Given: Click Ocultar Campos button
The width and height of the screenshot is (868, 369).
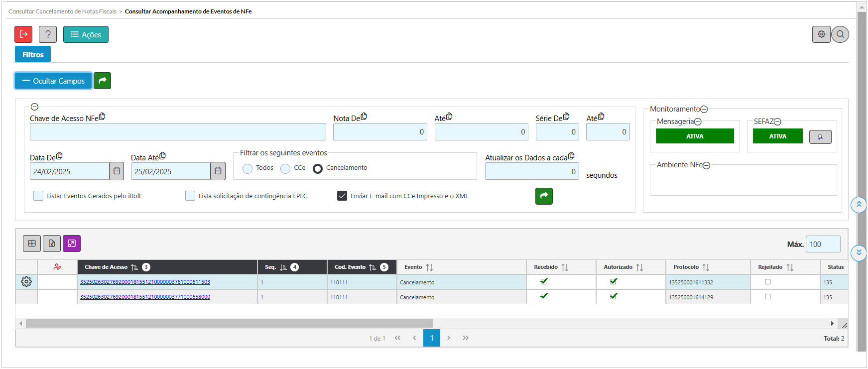Looking at the screenshot, I should [53, 81].
